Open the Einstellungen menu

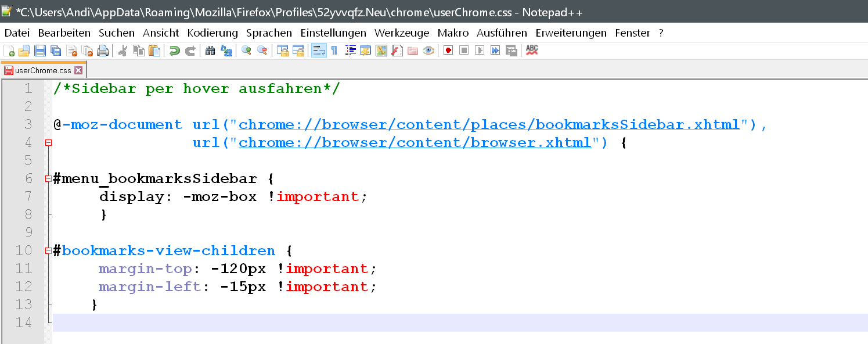point(333,33)
